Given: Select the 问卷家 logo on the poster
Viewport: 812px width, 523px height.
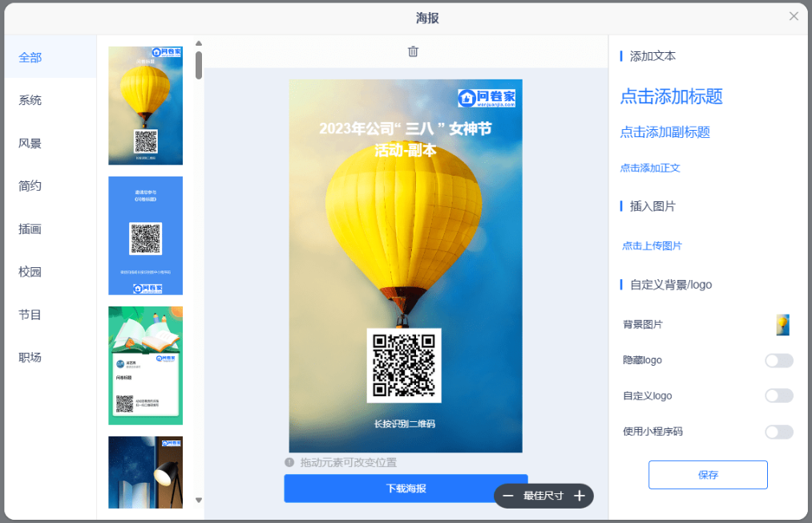Looking at the screenshot, I should click(487, 97).
